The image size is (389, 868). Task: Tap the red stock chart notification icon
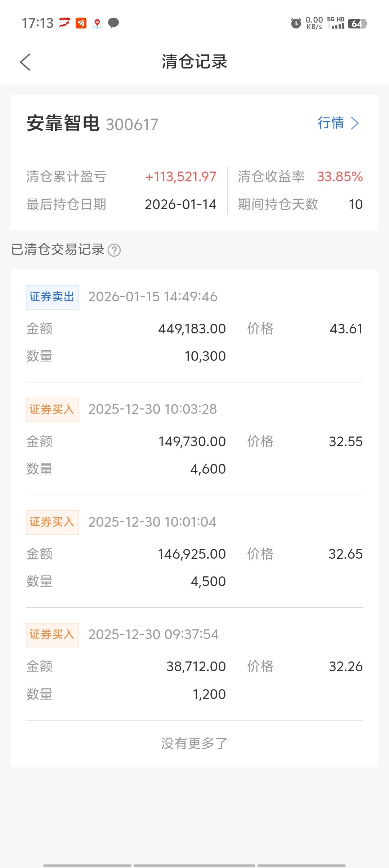(64, 23)
